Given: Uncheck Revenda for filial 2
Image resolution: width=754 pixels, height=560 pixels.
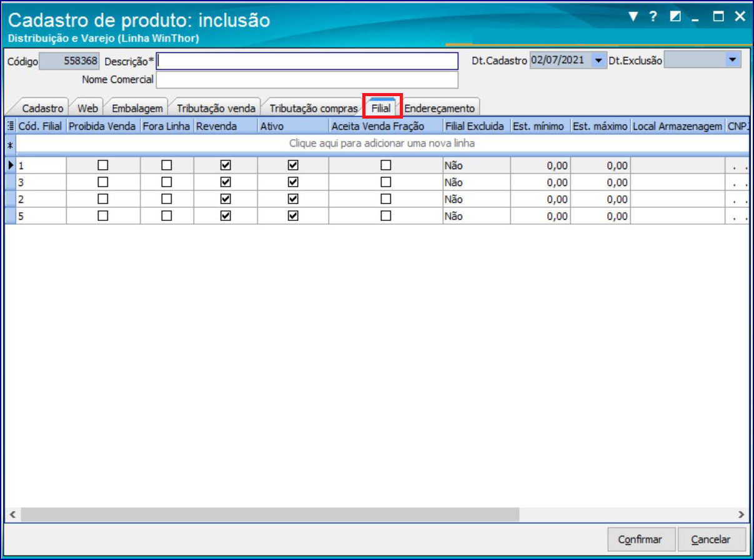Looking at the screenshot, I should (x=226, y=199).
